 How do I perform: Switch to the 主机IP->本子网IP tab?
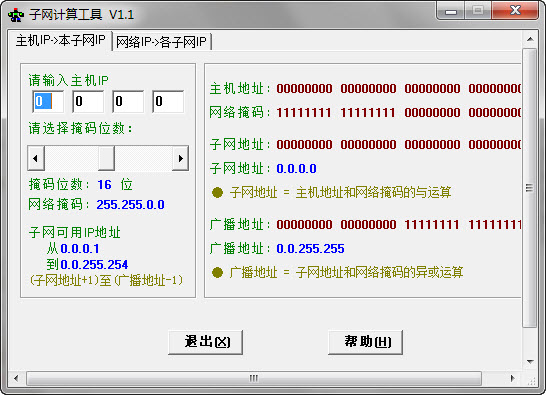click(x=60, y=41)
